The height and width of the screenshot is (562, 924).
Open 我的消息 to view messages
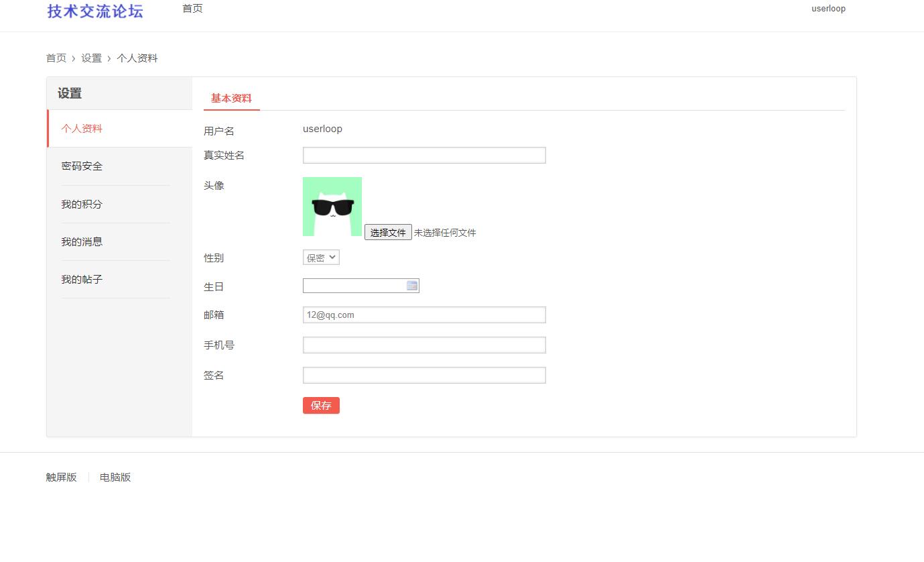[82, 241]
